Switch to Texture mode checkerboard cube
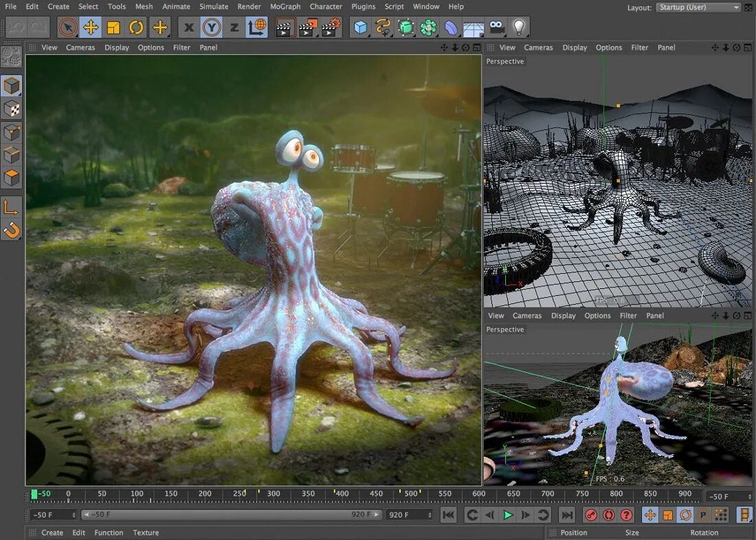Viewport: 756px width, 540px height. [x=12, y=109]
